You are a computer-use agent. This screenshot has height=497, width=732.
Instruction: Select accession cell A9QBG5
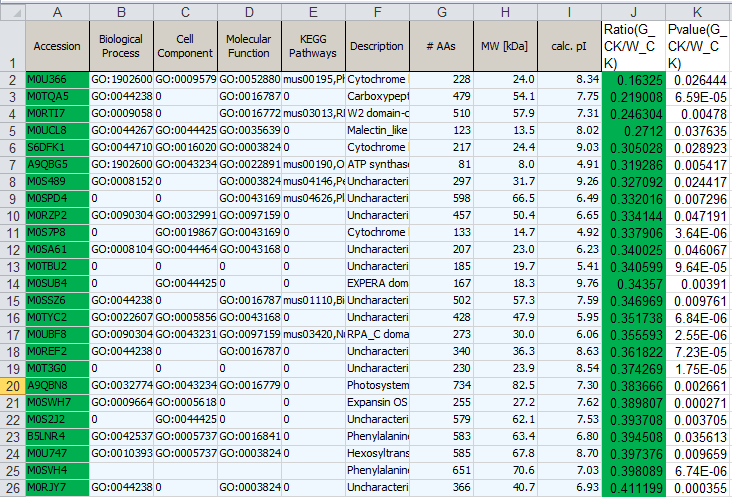[x=57, y=165]
